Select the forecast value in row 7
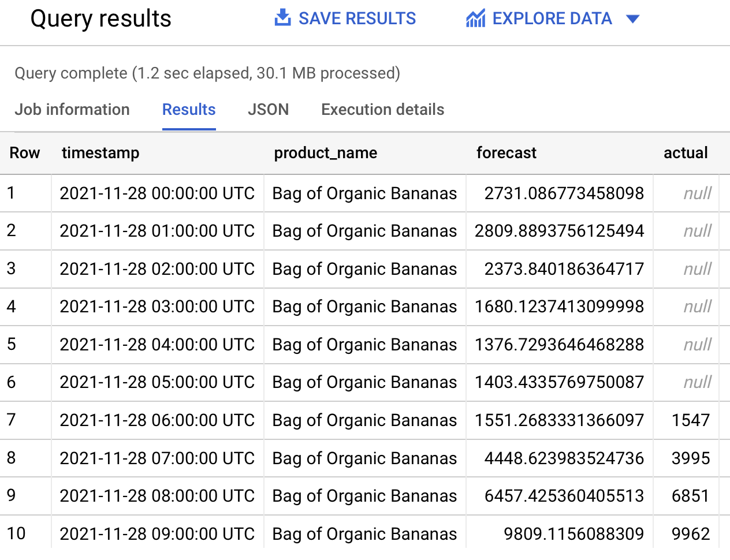The width and height of the screenshot is (730, 560). (559, 420)
